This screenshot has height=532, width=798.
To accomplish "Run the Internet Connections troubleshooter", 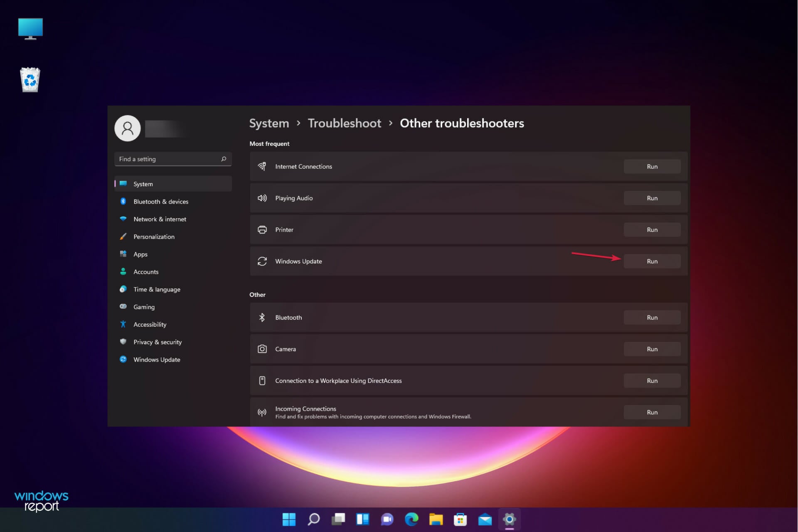I will pos(652,166).
